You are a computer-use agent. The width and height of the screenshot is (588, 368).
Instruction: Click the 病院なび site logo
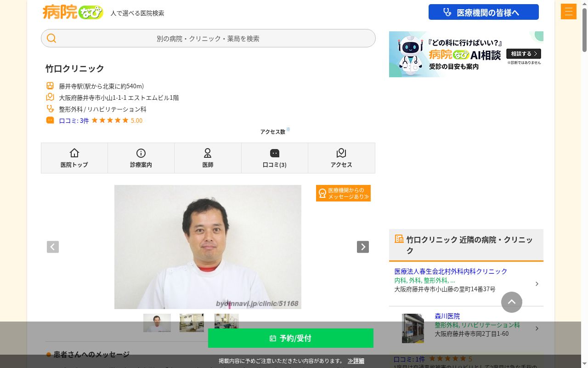[x=73, y=12]
